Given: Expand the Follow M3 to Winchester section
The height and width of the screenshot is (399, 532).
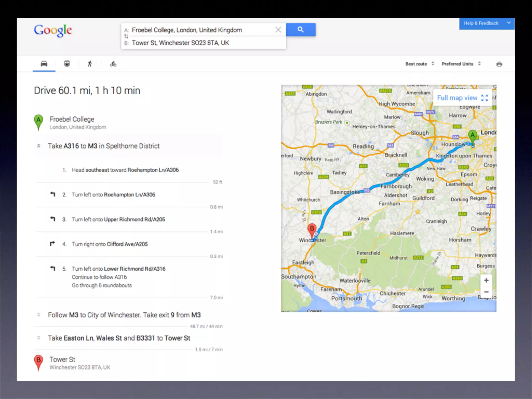Looking at the screenshot, I should click(39, 315).
